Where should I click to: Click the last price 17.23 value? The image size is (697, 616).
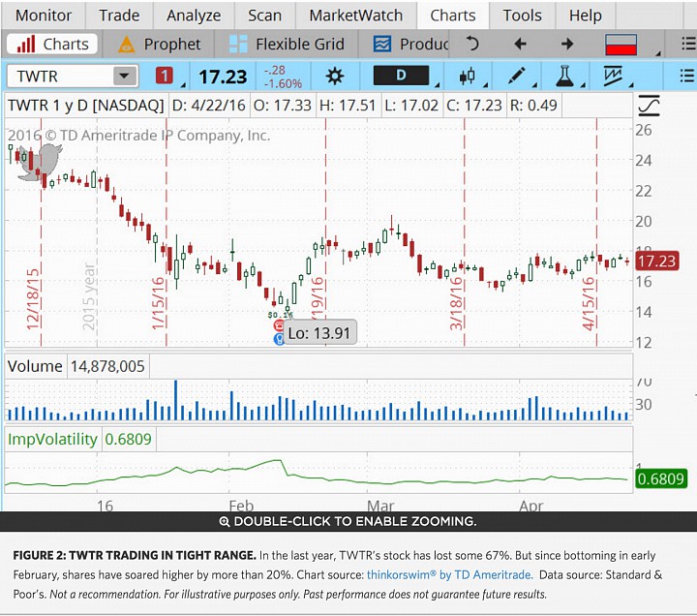223,77
